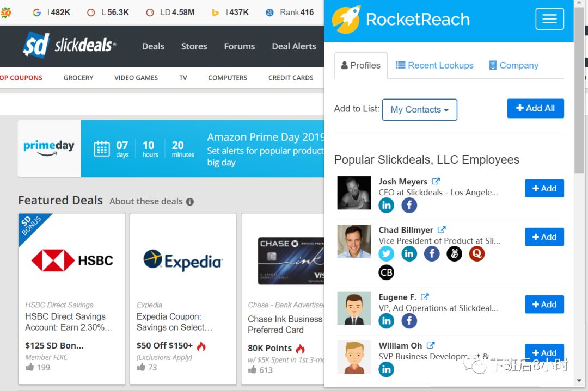Click the primeday logo banner
588x391 pixels.
pos(49,148)
